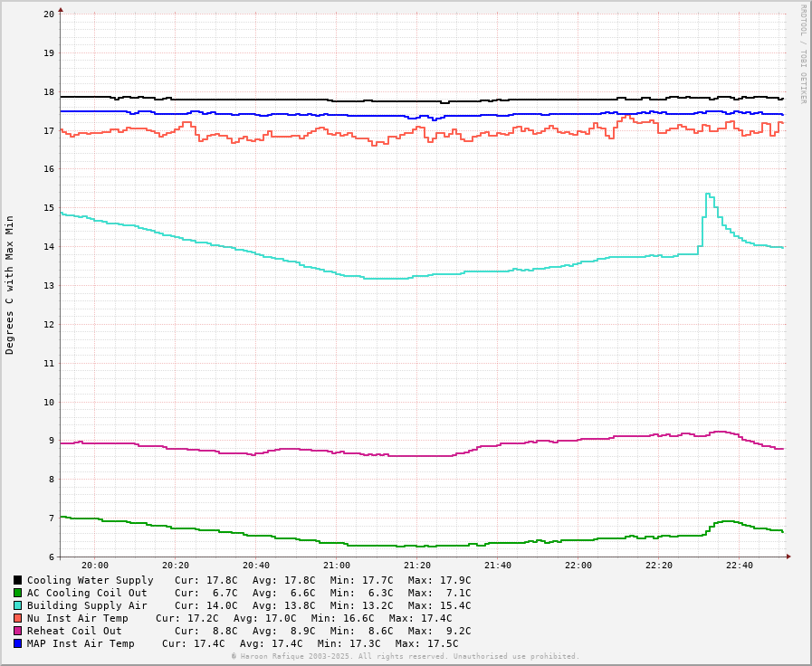Screen dimensions: 812x666
Task: Select the Building Supply Air legend label
Action: 87,605
